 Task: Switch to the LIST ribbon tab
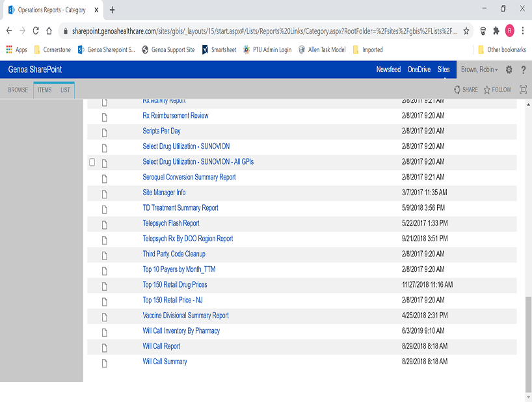click(65, 90)
